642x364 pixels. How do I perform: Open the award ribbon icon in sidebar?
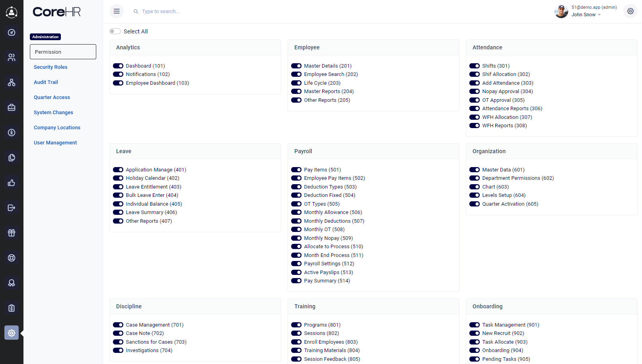tap(12, 283)
